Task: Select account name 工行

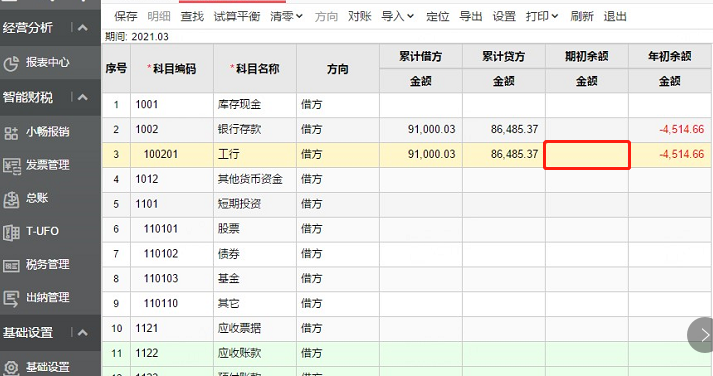Action: point(228,155)
